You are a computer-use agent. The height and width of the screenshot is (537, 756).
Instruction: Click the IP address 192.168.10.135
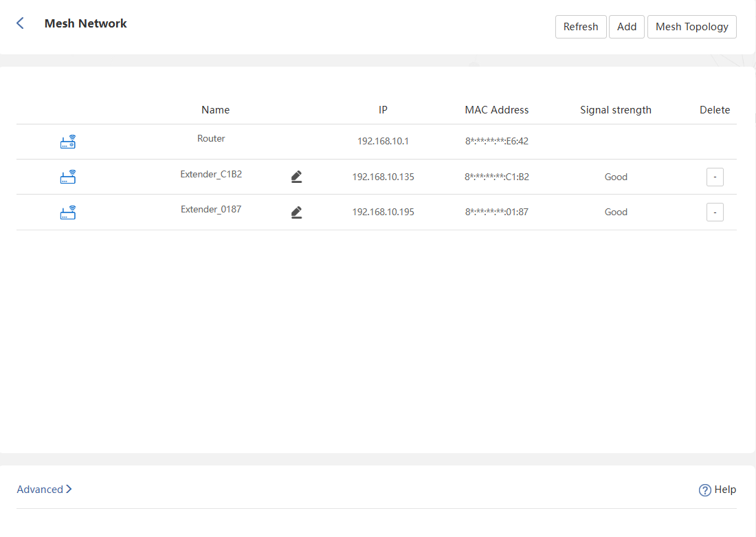(383, 177)
